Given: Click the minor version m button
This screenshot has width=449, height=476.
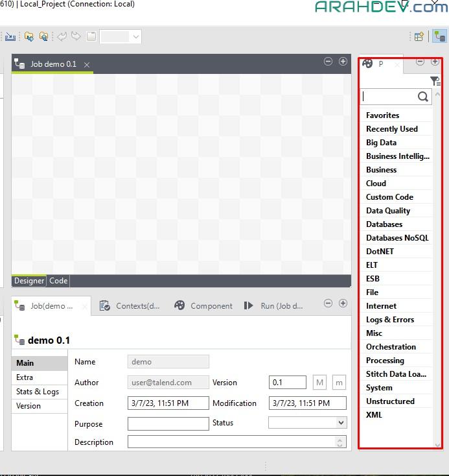Looking at the screenshot, I should pos(339,383).
